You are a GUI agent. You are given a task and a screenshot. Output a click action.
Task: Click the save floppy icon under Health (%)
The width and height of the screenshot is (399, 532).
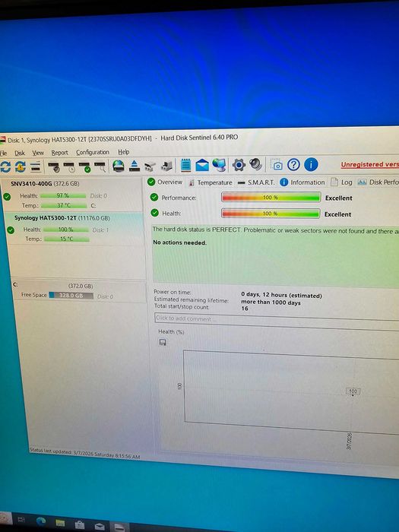[163, 342]
